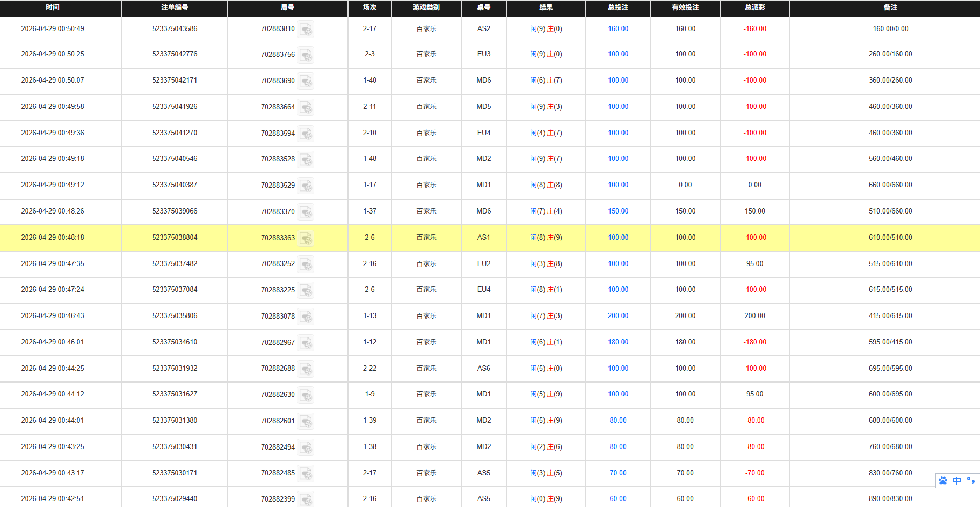
Task: Click the 场次 column header
Action: (369, 8)
